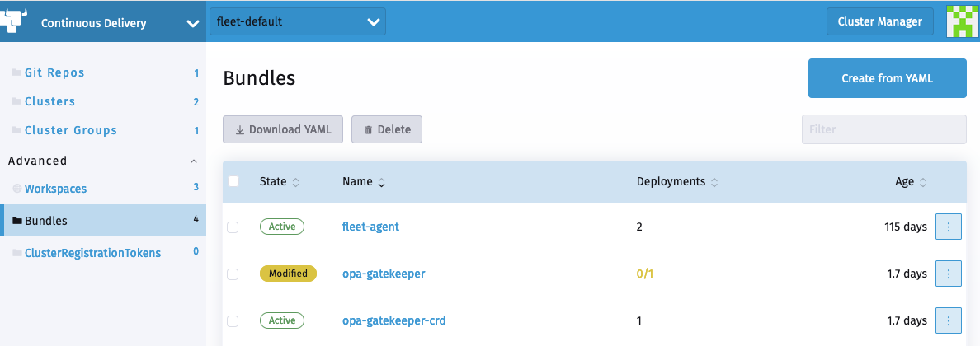Tick the opa-gatekeeper row checkbox

coord(233,274)
